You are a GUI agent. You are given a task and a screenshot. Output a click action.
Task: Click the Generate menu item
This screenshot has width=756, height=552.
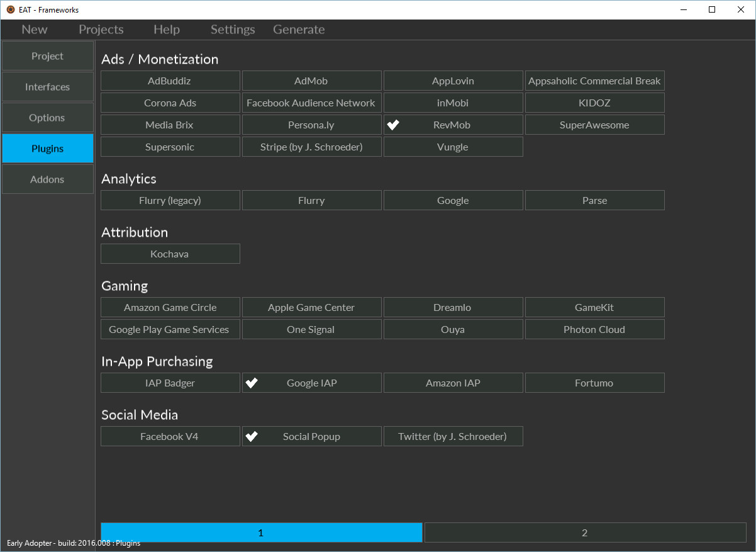pos(299,30)
